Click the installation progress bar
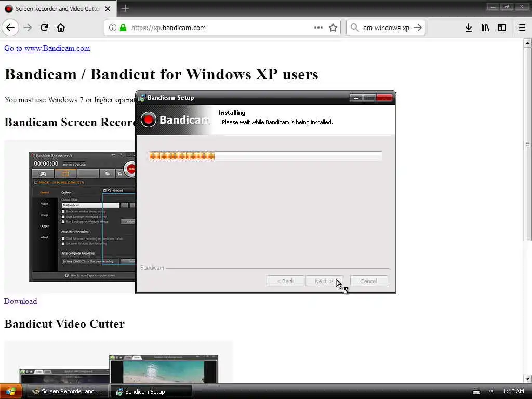Screen dimensions: 532x399 click(265, 156)
